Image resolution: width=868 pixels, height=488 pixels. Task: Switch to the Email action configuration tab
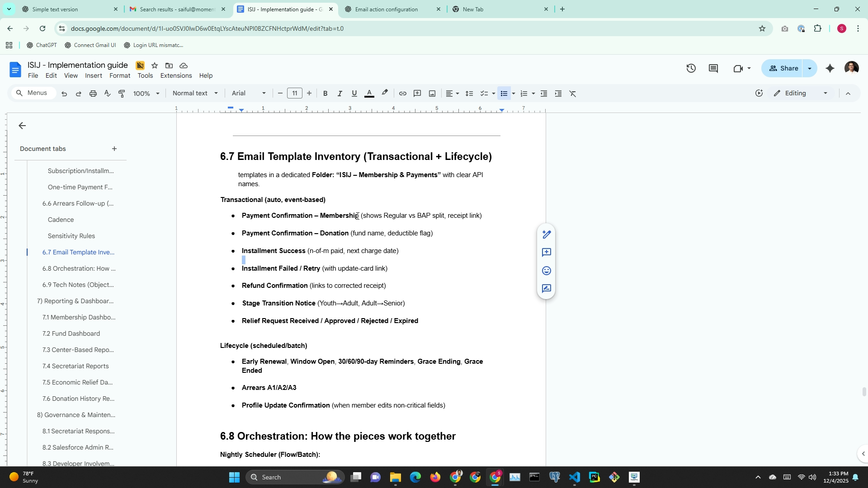click(386, 9)
